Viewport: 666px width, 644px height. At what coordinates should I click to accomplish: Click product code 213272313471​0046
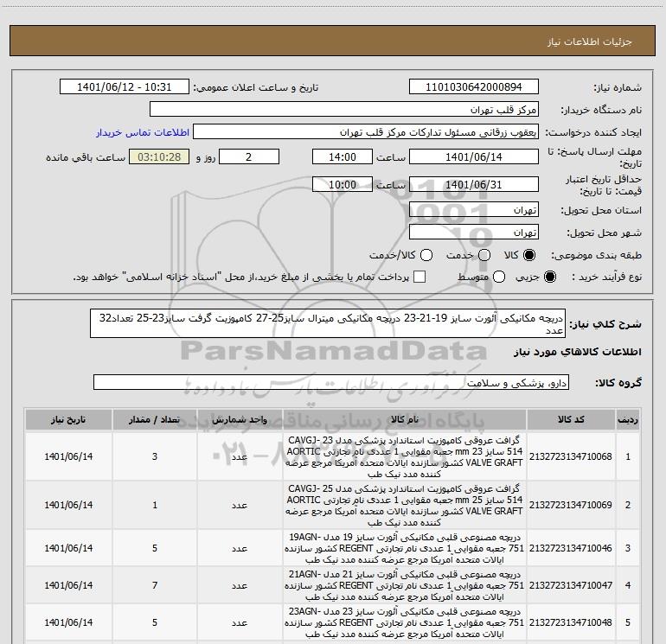(x=571, y=549)
